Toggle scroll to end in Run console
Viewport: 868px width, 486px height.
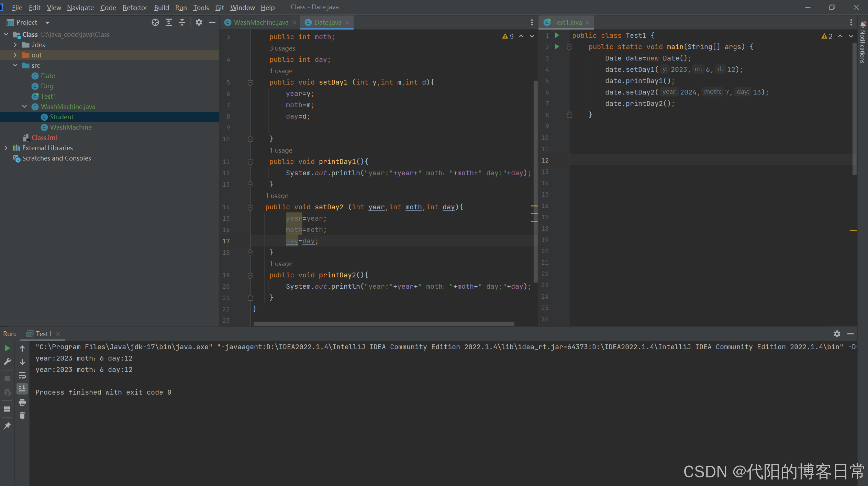point(22,389)
